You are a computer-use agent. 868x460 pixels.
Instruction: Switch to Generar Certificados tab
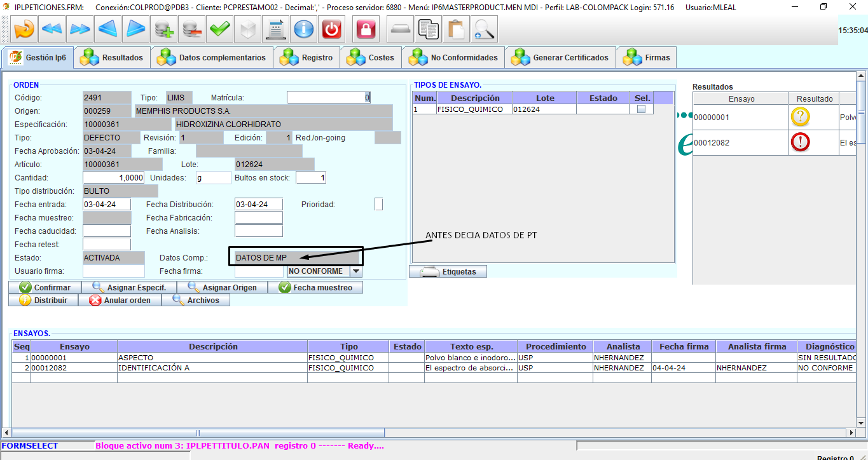pyautogui.click(x=561, y=58)
